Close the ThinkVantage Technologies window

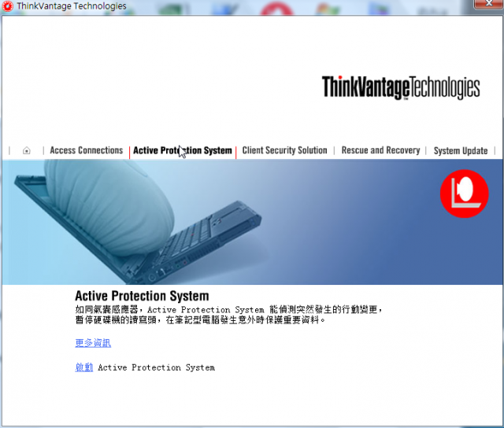click(488, 3)
